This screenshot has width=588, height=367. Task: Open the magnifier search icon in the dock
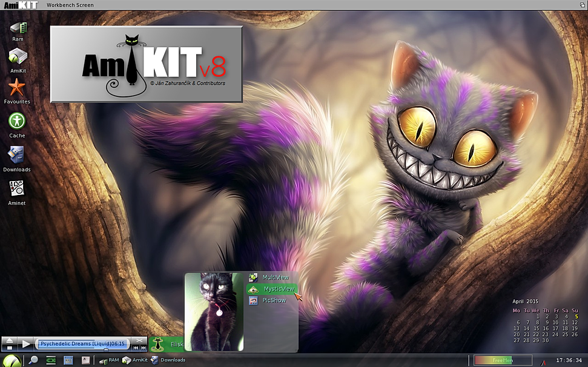coord(33,360)
